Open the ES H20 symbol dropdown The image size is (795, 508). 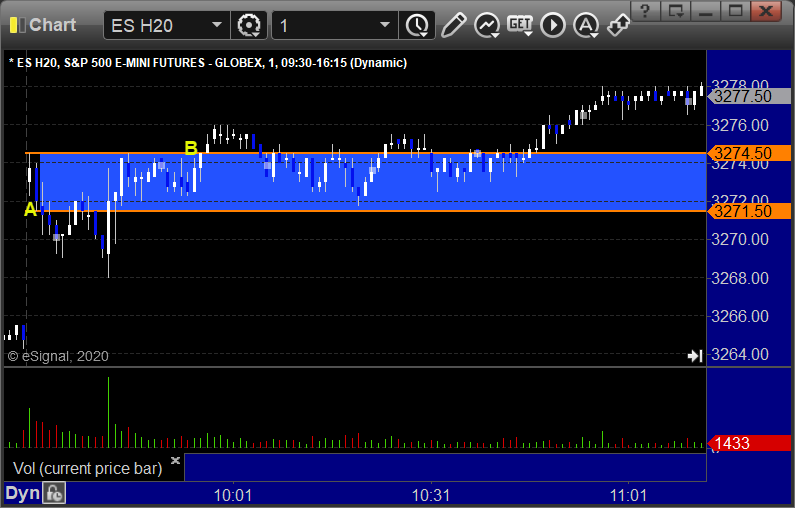click(x=216, y=25)
